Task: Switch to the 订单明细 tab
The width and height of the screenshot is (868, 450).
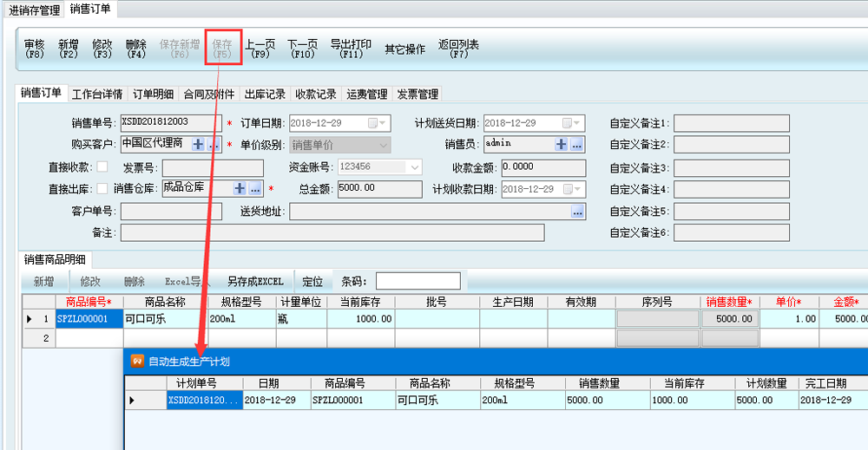Action: point(153,94)
